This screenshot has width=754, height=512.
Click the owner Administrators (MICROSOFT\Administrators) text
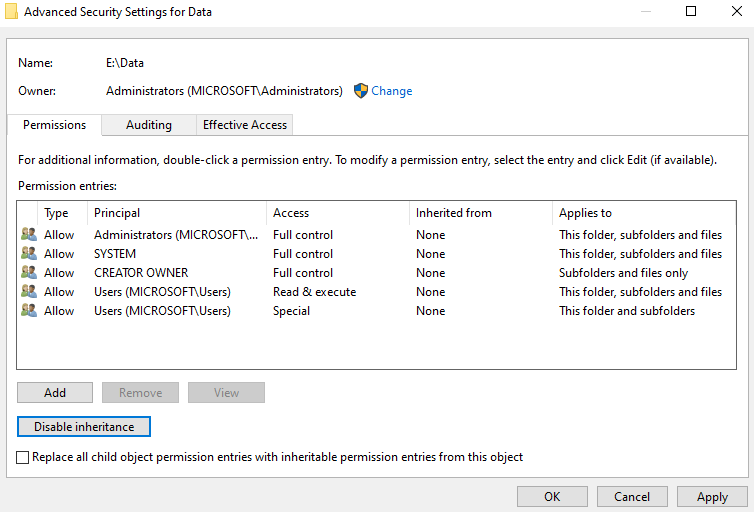coord(224,91)
